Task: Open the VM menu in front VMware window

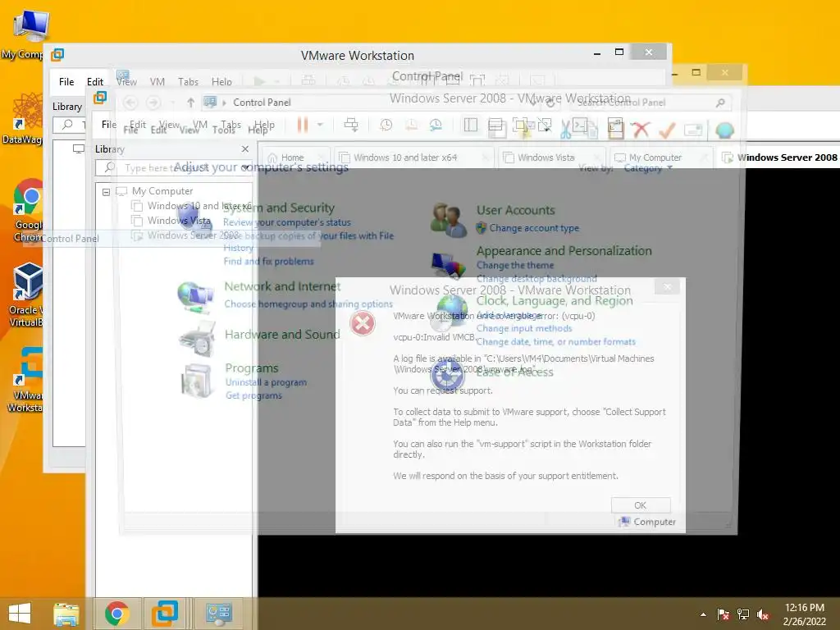Action: 200,125
